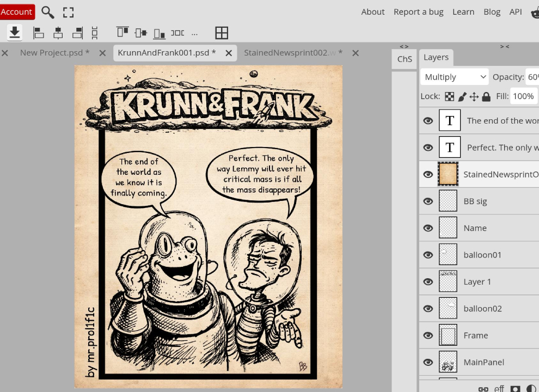Align left edges using toolbar icon
The width and height of the screenshot is (539, 392).
coord(39,33)
